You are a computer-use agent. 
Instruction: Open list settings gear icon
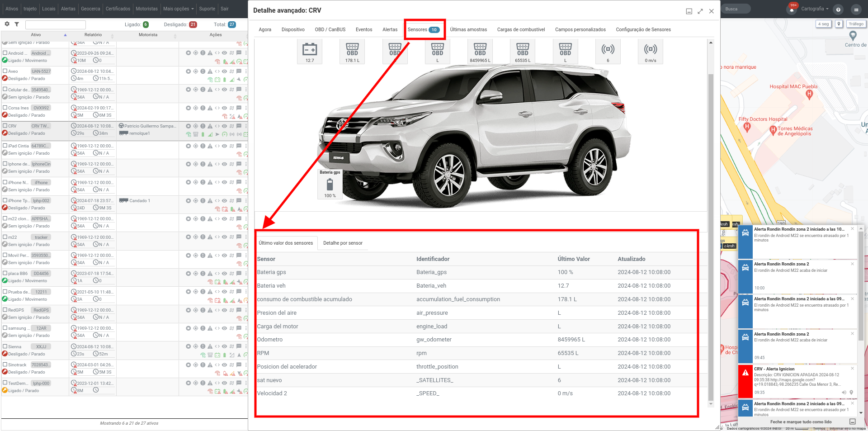pyautogui.click(x=7, y=24)
